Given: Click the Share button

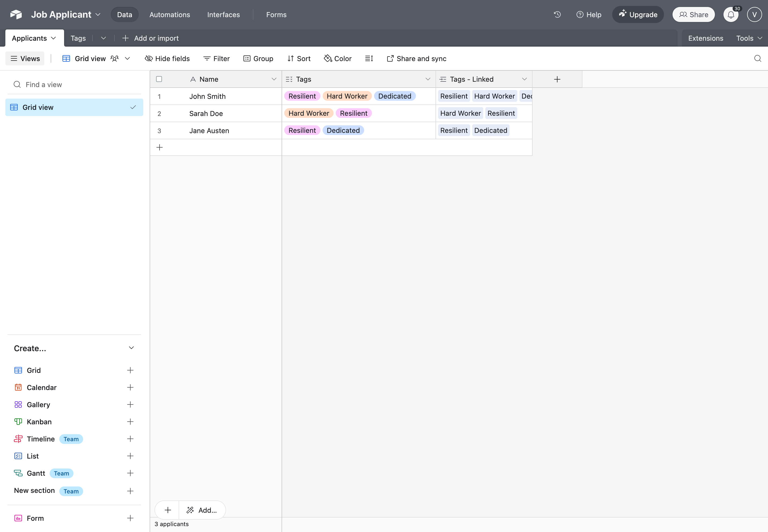Looking at the screenshot, I should coord(693,15).
